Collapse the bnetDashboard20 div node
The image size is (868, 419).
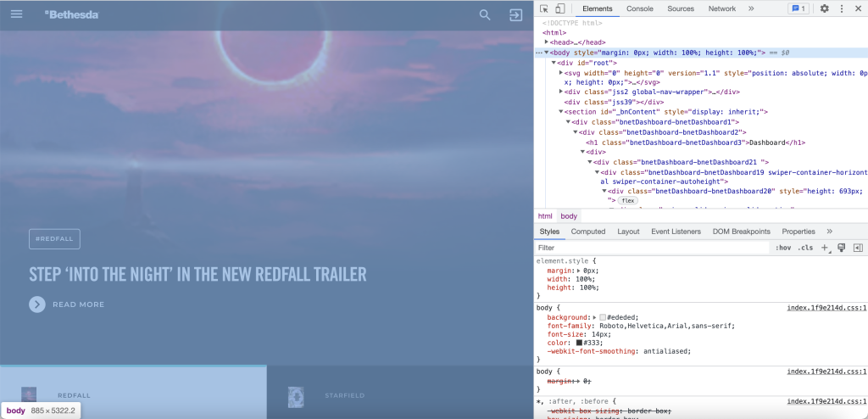click(604, 191)
